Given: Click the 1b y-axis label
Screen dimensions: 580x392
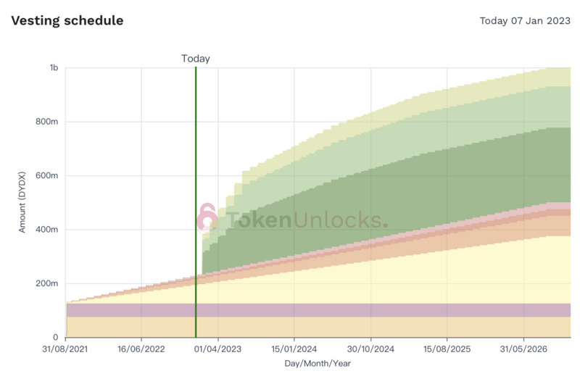Looking at the screenshot, I should (x=54, y=68).
